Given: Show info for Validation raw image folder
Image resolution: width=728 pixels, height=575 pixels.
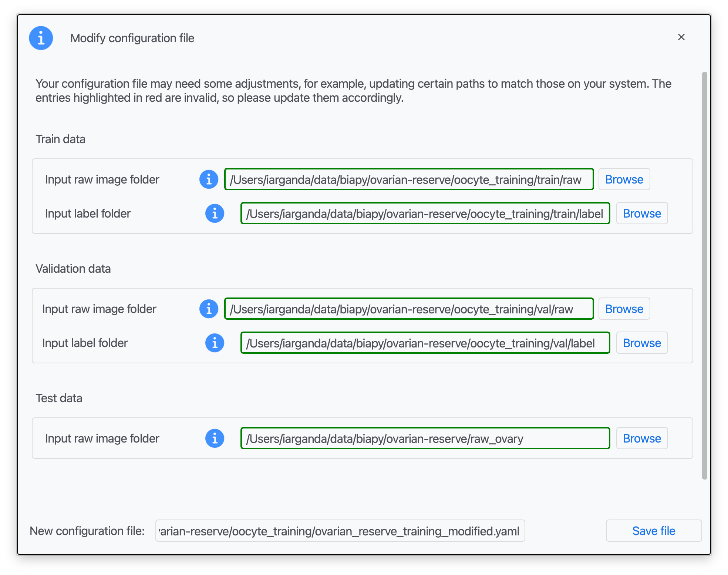Looking at the screenshot, I should (x=209, y=309).
